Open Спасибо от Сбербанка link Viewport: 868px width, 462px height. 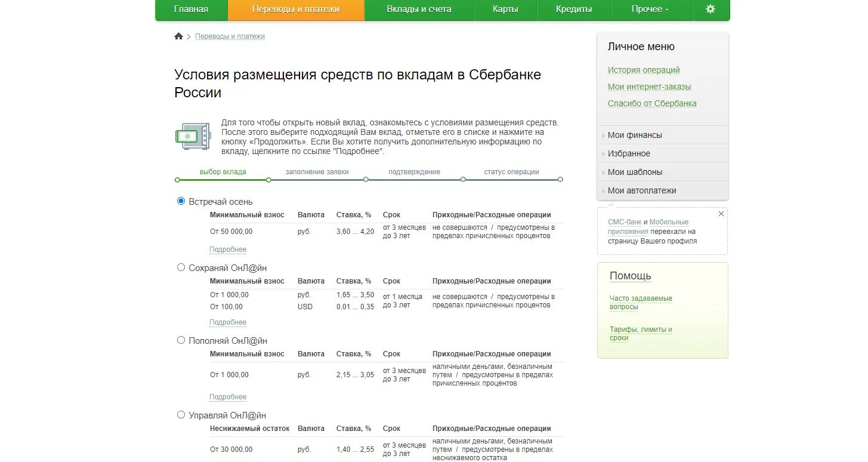click(x=652, y=103)
